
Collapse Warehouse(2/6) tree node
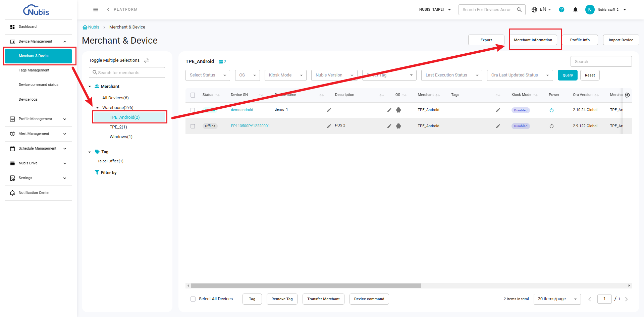(97, 108)
